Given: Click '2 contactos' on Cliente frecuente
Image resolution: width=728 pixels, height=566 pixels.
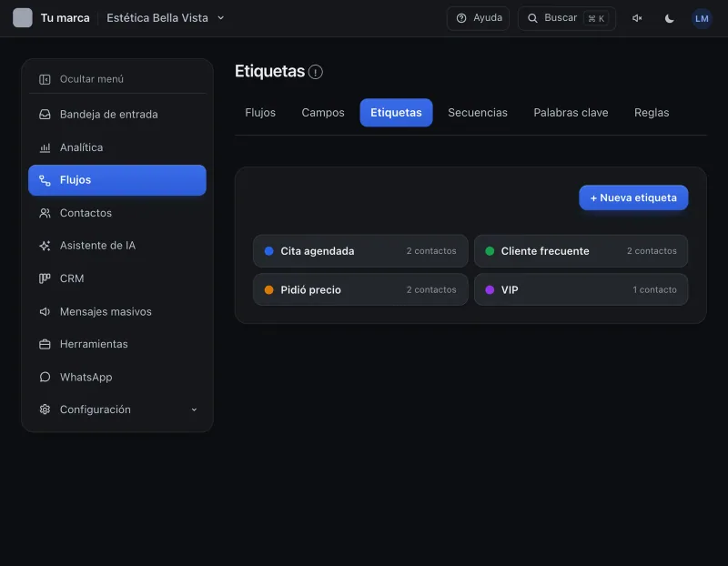Looking at the screenshot, I should 652,251.
